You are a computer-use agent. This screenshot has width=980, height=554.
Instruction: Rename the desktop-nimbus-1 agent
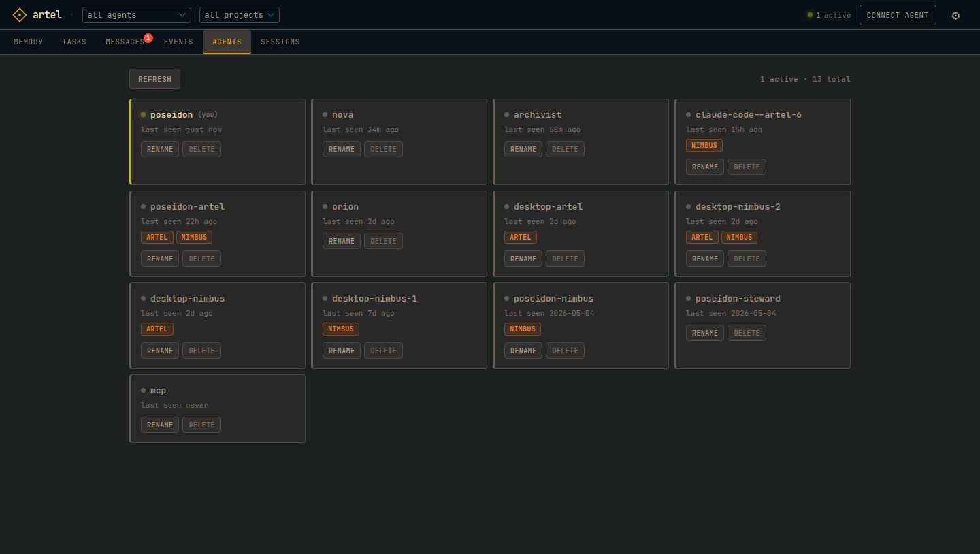click(342, 351)
